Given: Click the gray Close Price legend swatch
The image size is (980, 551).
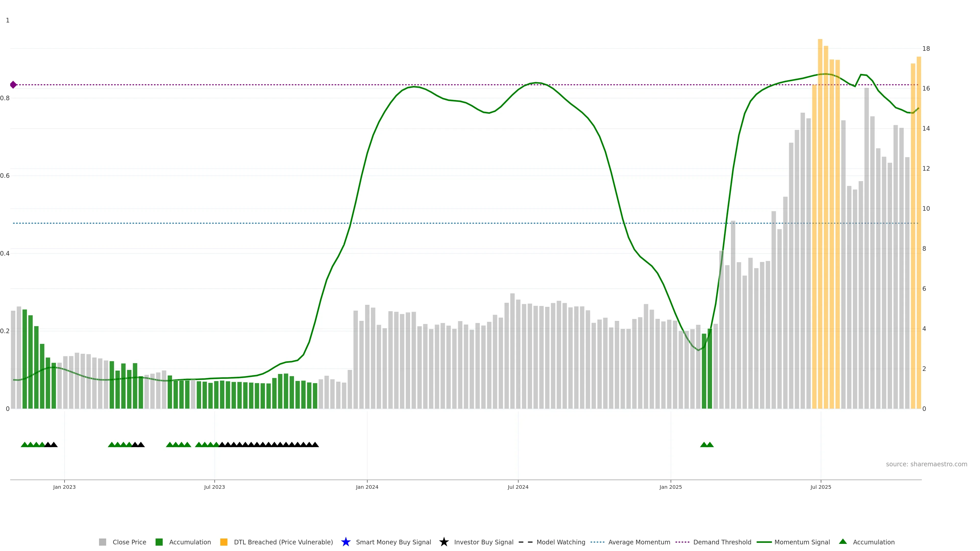Looking at the screenshot, I should click(102, 542).
